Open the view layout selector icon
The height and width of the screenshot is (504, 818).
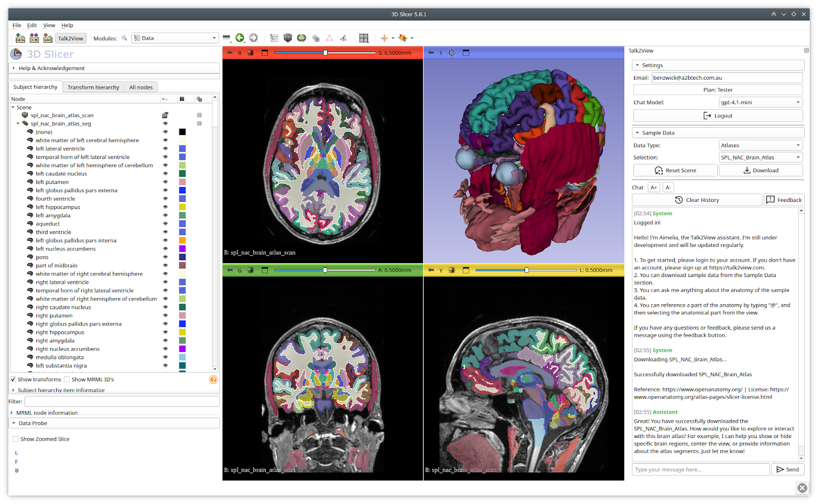click(363, 38)
